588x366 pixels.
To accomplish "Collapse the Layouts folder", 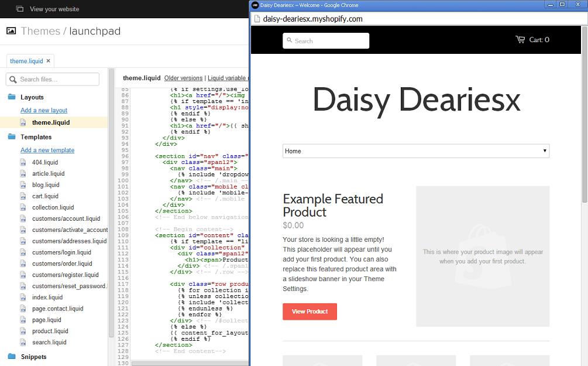I will tap(12, 97).
